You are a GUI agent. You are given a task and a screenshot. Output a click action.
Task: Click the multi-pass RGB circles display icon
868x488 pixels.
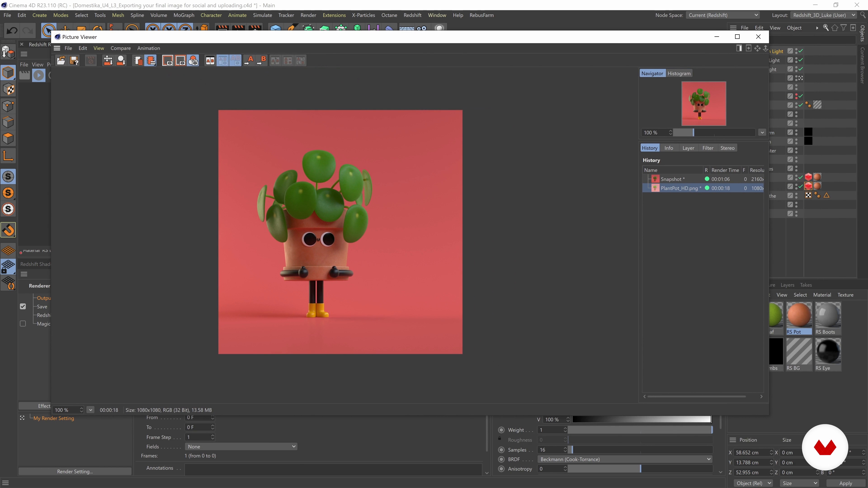pos(193,61)
